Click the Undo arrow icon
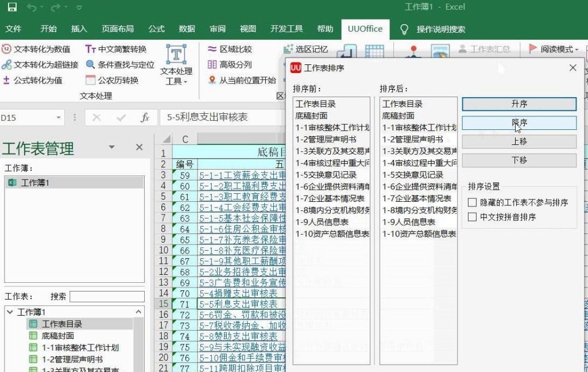This screenshot has height=372, width=588. (x=32, y=7)
